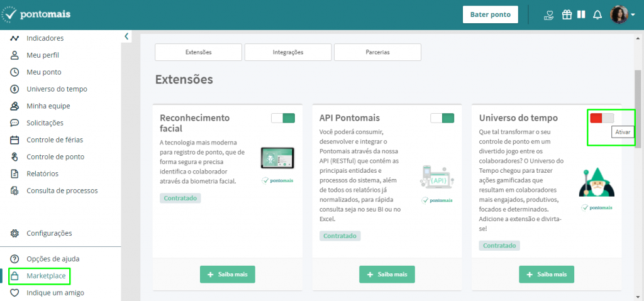644x301 pixels.
Task: Open Controle de férias
Action: pos(55,140)
